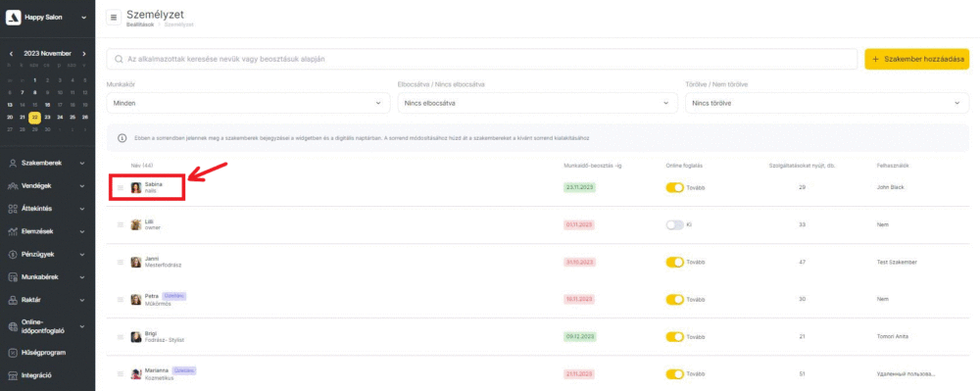Expand the Pénzügyek sidebar section
Image resolution: width=980 pixels, height=391 pixels.
[82, 254]
